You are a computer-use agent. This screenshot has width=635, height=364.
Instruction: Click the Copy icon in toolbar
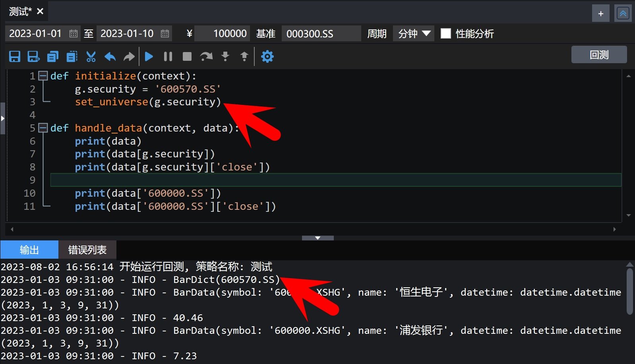(x=52, y=56)
